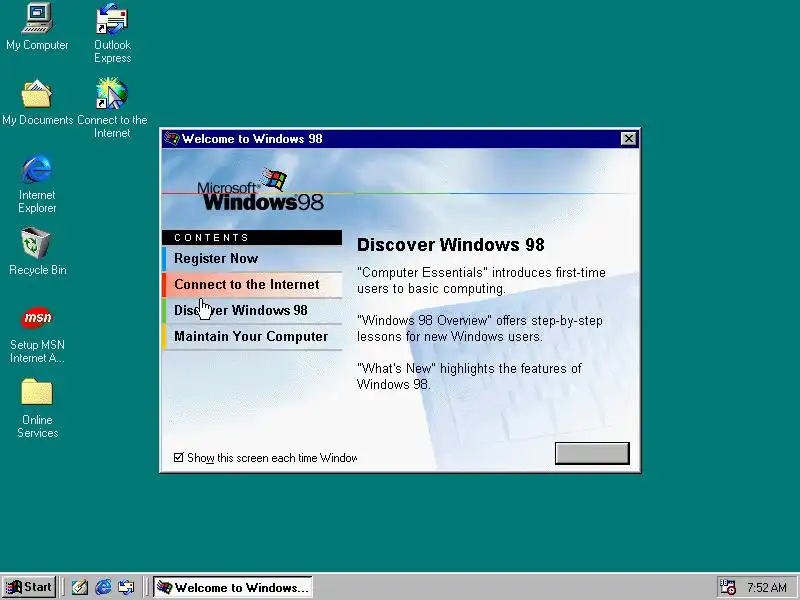Click the "Windows 98 Overview" description text
800x600 pixels.
(x=480, y=329)
